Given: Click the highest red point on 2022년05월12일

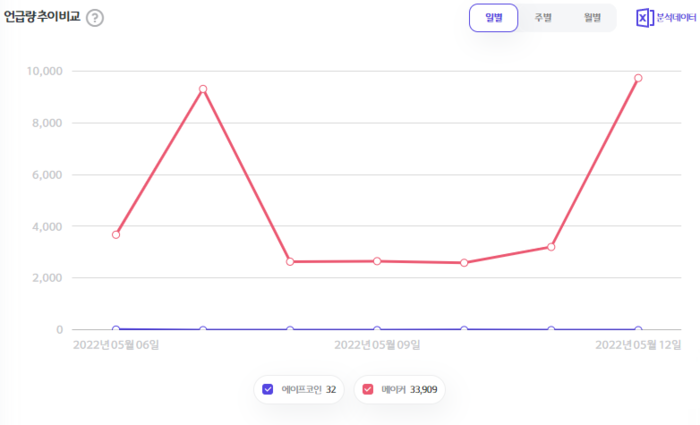Looking at the screenshot, I should pyautogui.click(x=638, y=78).
